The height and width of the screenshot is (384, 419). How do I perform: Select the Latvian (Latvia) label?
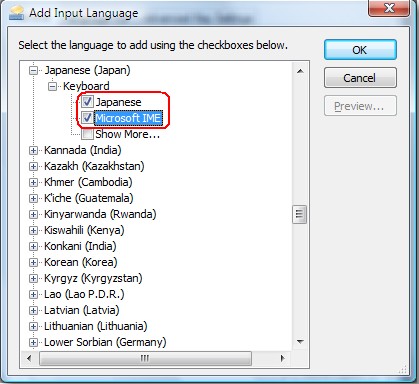point(82,310)
